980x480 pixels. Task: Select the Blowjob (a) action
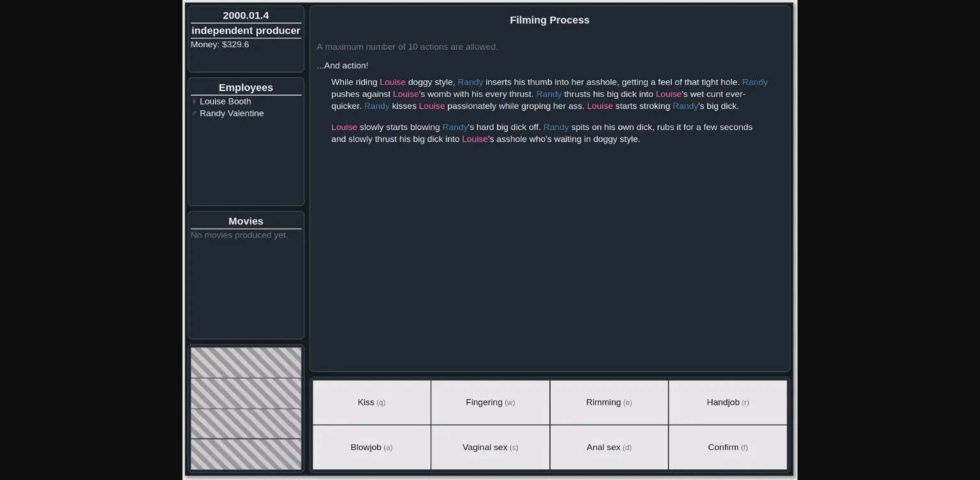[371, 447]
